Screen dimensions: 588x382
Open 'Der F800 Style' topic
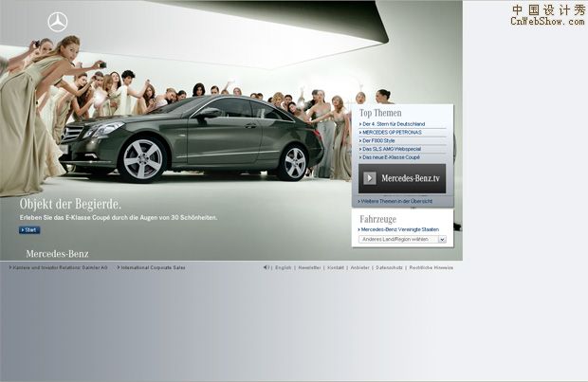(x=377, y=140)
